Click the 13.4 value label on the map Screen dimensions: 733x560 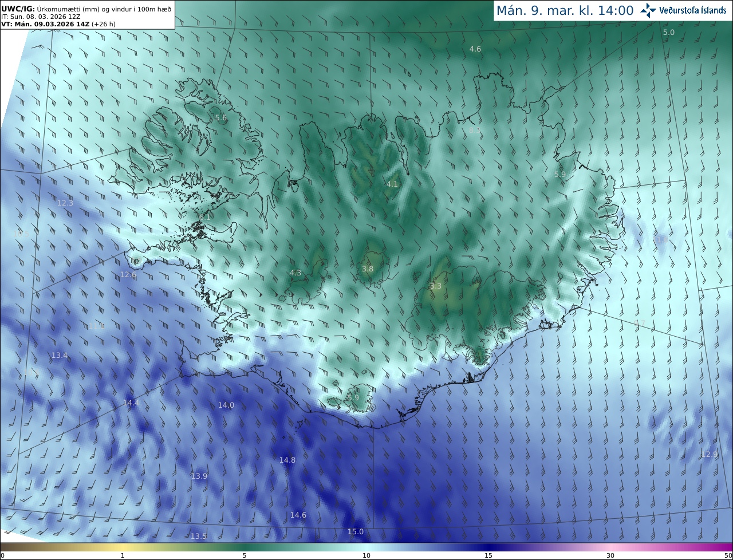(60, 356)
